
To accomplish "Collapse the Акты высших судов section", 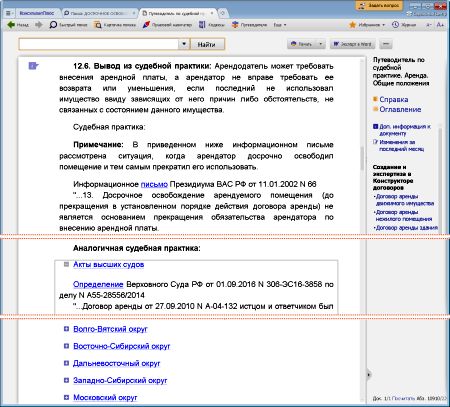I will click(x=66, y=264).
